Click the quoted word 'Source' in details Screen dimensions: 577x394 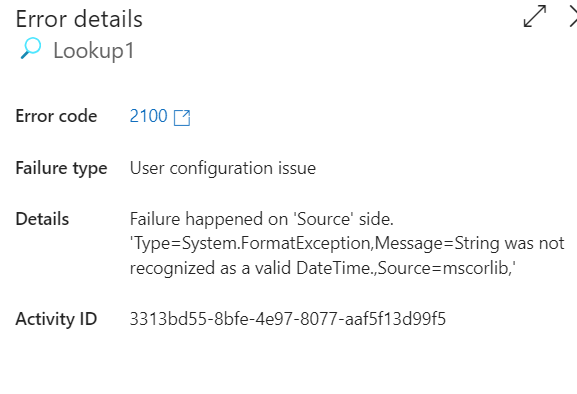point(323,219)
